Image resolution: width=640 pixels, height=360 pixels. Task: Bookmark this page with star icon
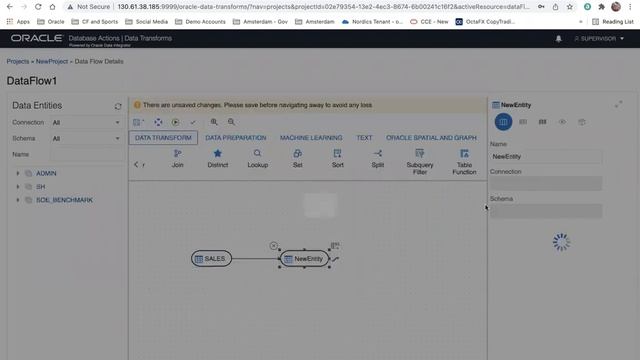[570, 7]
